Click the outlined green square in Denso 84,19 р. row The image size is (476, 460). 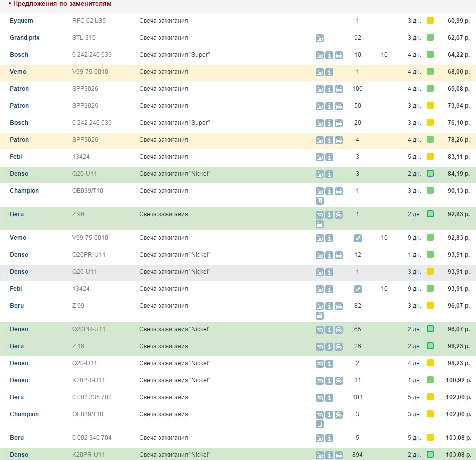click(430, 174)
